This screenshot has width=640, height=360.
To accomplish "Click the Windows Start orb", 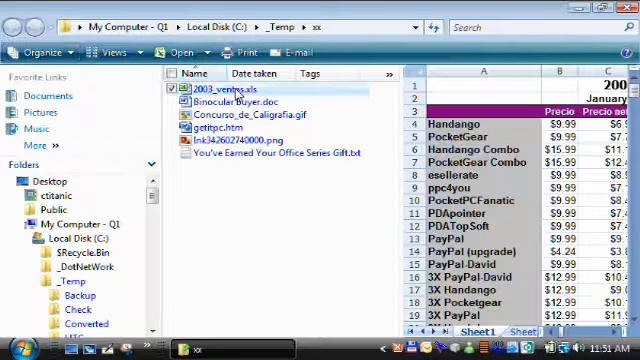I will pos(24,349).
